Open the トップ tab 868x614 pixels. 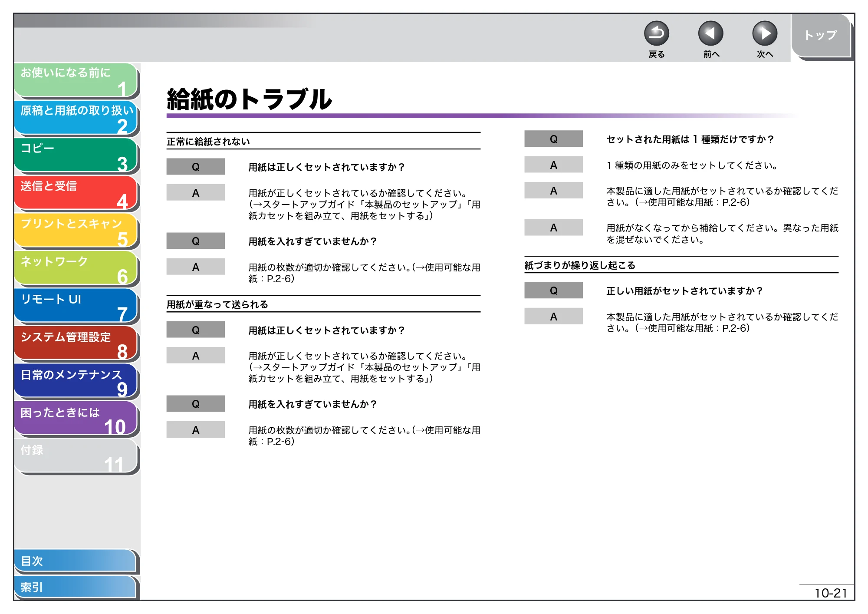pos(820,35)
